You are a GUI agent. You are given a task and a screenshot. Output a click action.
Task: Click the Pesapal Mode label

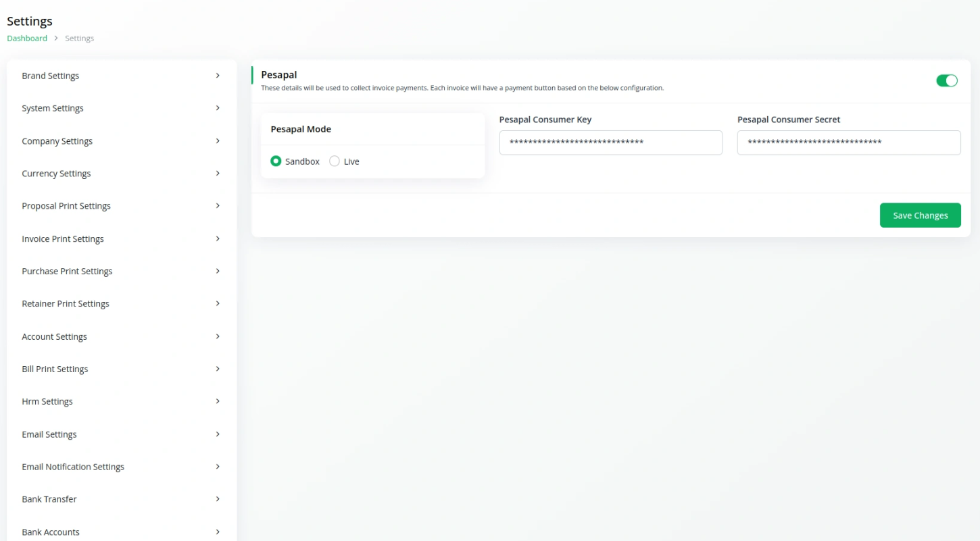301,129
